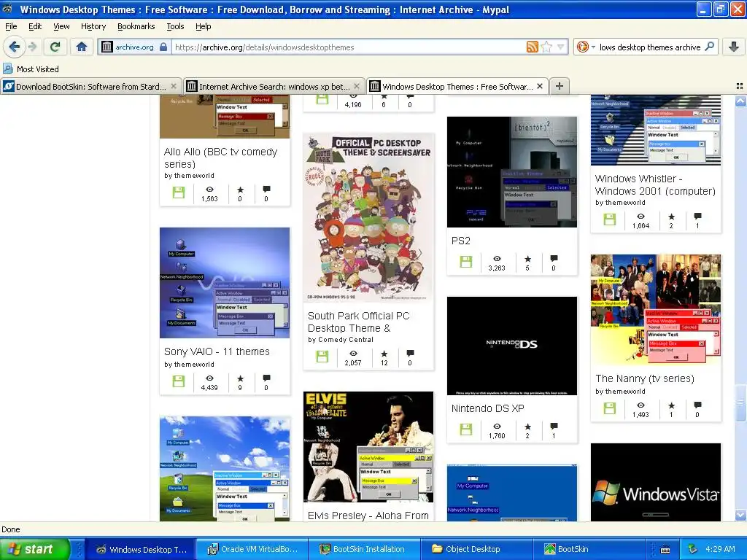Close the Windows Desktop Themes tab
This screenshot has height=560, width=747.
(x=540, y=86)
